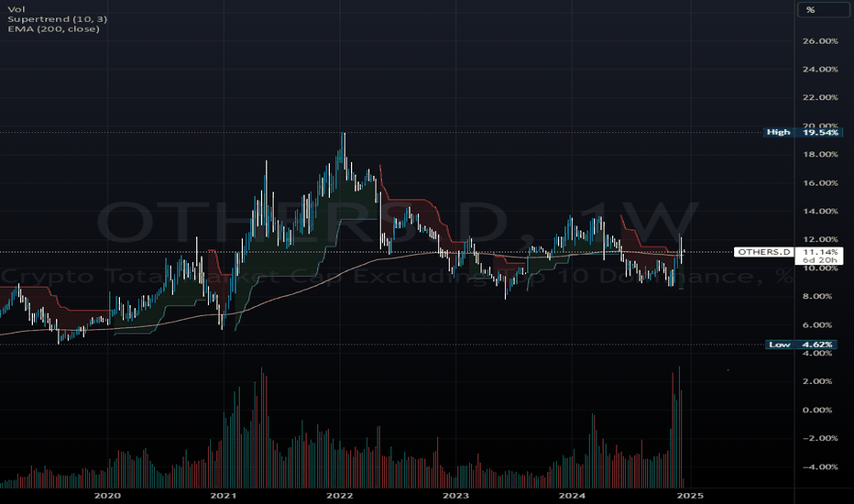The image size is (854, 504).
Task: Click the 2025 label on time axis
Action: pos(690,496)
